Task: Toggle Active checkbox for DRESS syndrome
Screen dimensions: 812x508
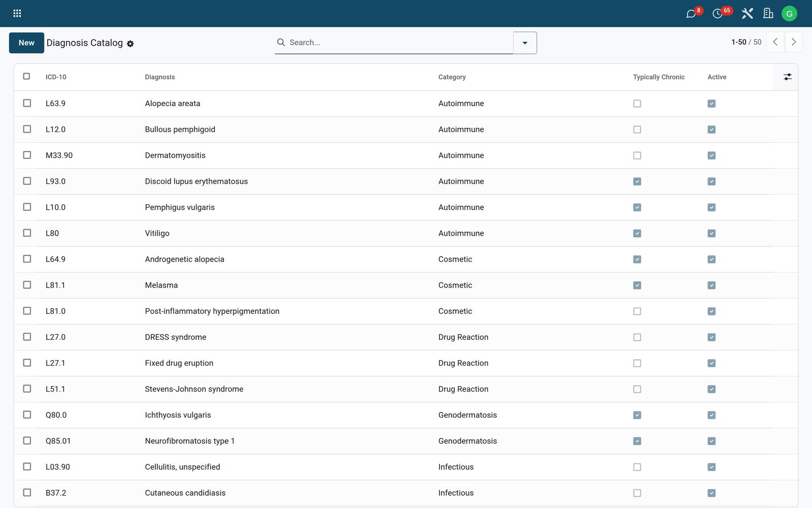Action: [712, 337]
